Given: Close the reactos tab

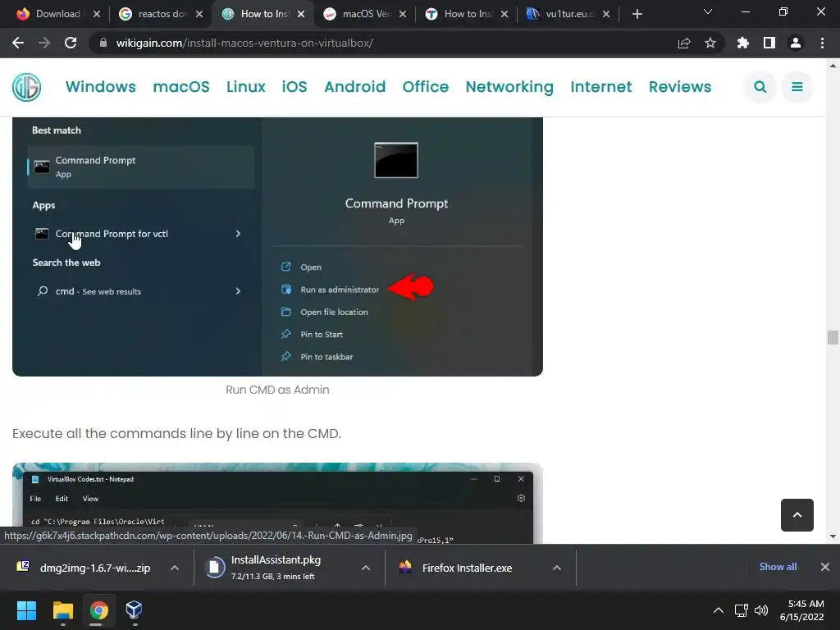Looking at the screenshot, I should pos(199,14).
